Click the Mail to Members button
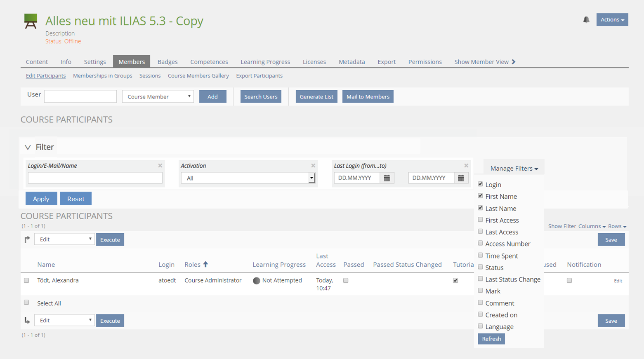This screenshot has height=359, width=644. (x=368, y=96)
